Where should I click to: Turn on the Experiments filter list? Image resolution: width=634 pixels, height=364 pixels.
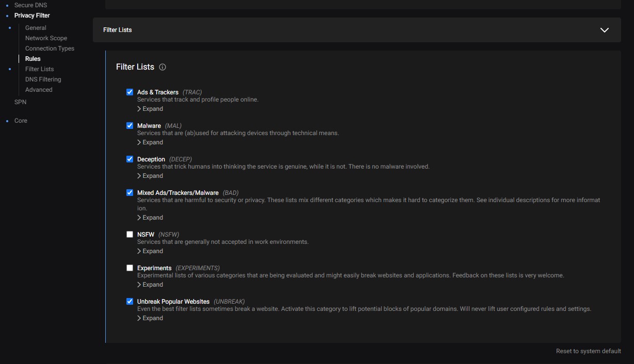pyautogui.click(x=129, y=268)
